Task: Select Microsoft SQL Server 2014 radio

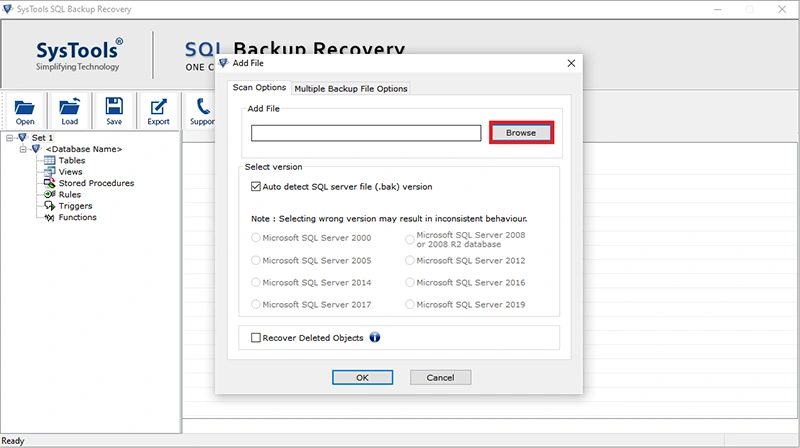Action: [256, 282]
